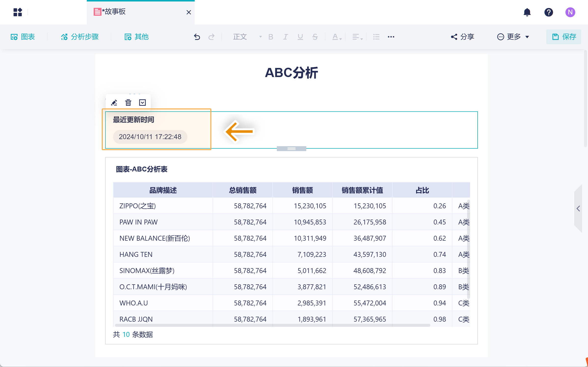Screen dimensions: 588x367
Task: Open the text alignment dropdown
Action: [x=357, y=37]
